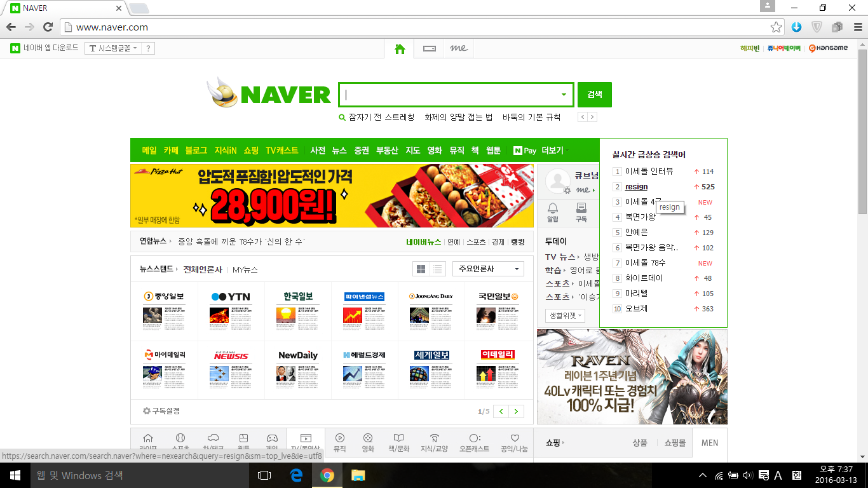Viewport: 868px width, 488px height.
Task: Open the 오픈캐스트 category icon
Action: 475,442
